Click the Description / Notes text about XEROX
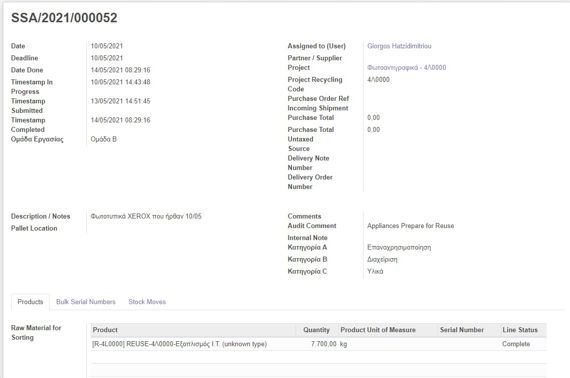 (x=146, y=216)
